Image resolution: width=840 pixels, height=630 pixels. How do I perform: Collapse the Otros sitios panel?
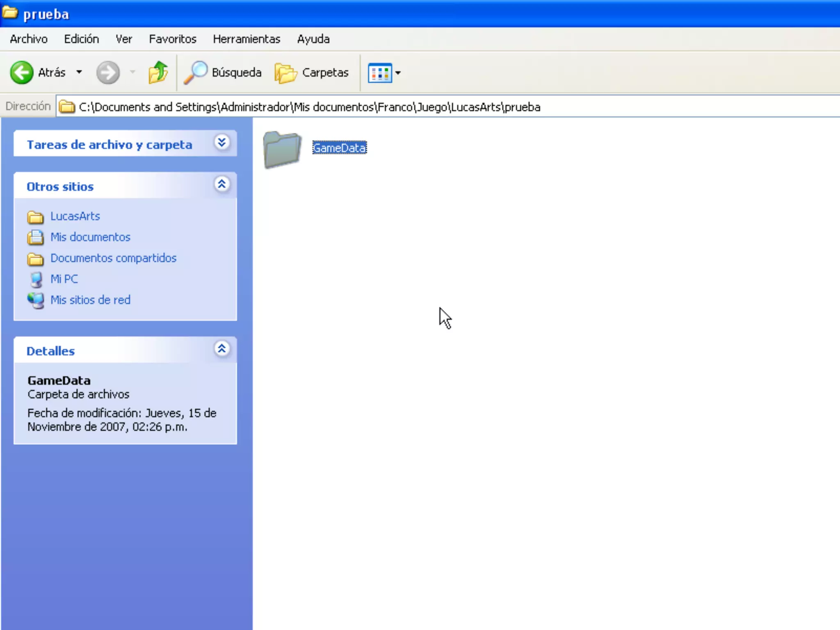[x=222, y=184]
